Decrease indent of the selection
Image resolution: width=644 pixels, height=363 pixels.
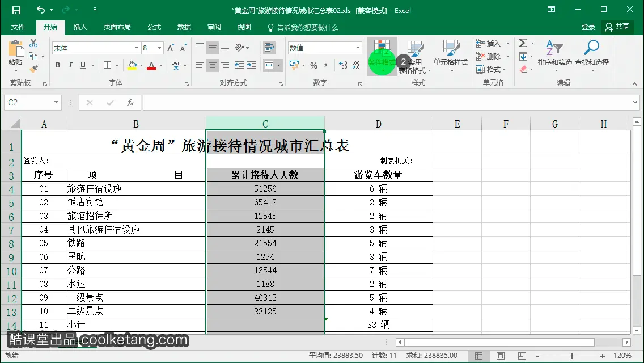(239, 65)
